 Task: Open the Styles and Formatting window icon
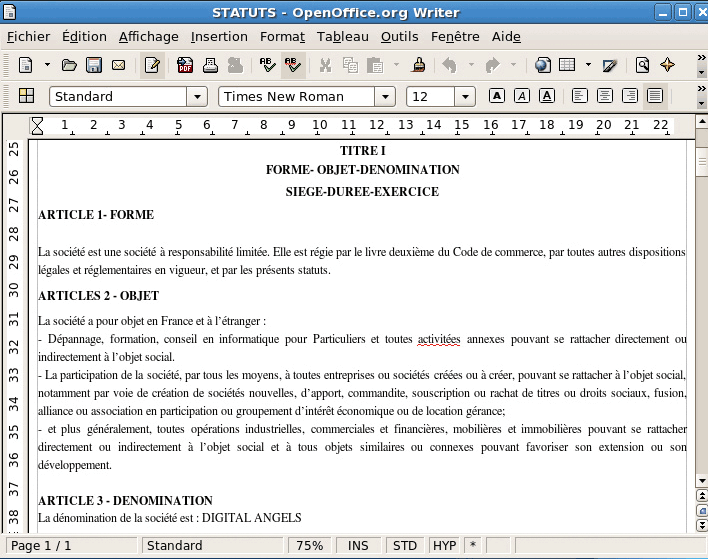tap(27, 96)
